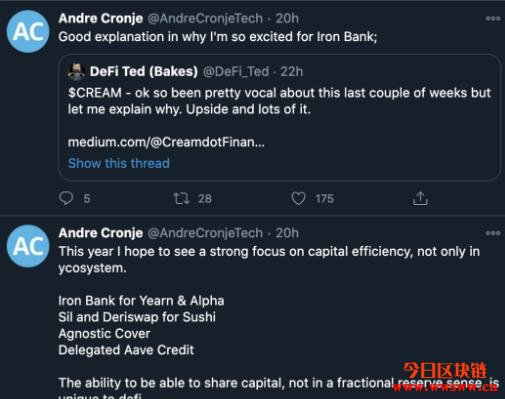Click the reply icon on first tweet
This screenshot has height=399, width=505.
pyautogui.click(x=66, y=198)
